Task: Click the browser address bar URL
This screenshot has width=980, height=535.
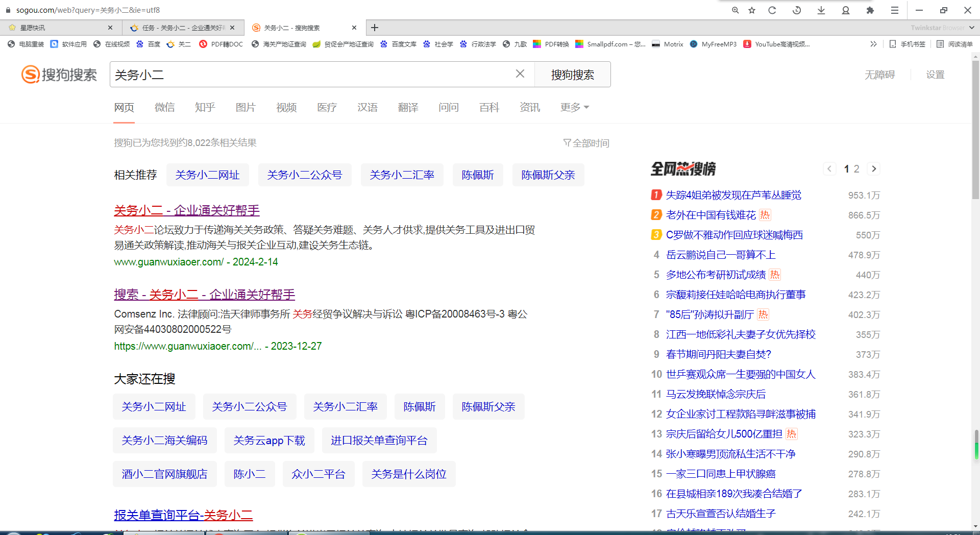Action: [x=88, y=10]
